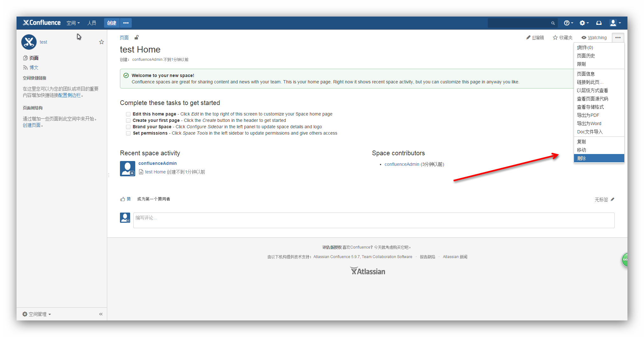The height and width of the screenshot is (337, 644).
Task: Open the 空间 spaces dropdown
Action: click(73, 23)
